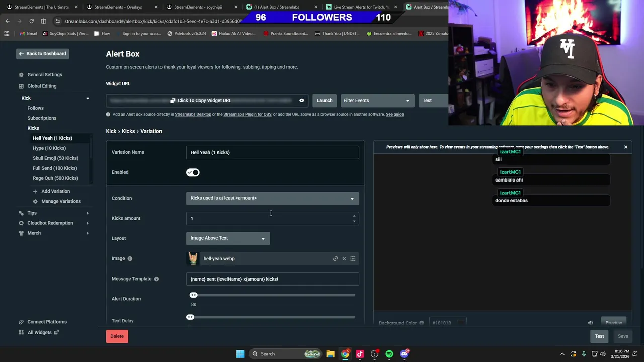644x362 pixels.
Task: Toggle widget URL visibility eye icon
Action: [x=302, y=101]
